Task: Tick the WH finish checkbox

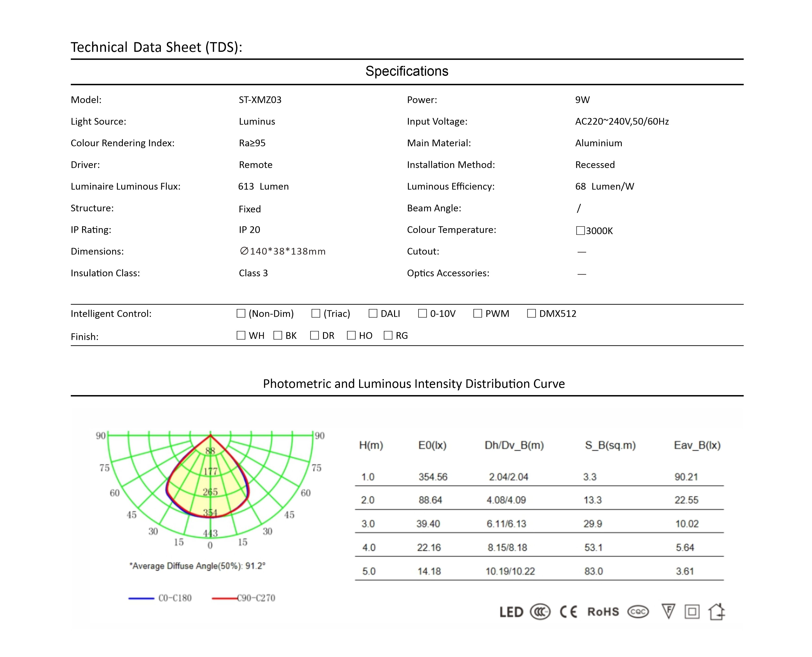Action: [241, 335]
